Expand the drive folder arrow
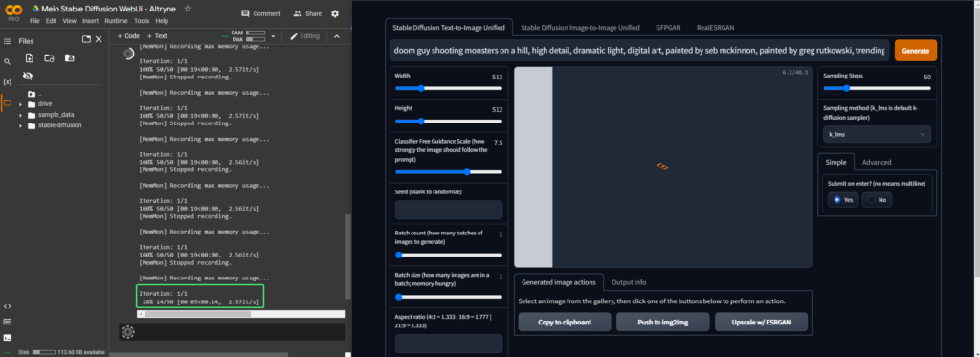This screenshot has width=980, height=357. [21, 104]
